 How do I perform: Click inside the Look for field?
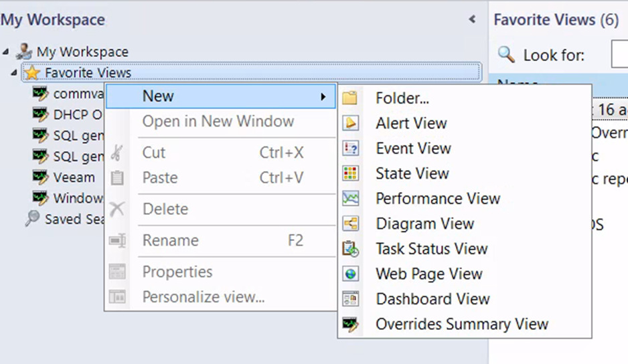click(x=619, y=55)
